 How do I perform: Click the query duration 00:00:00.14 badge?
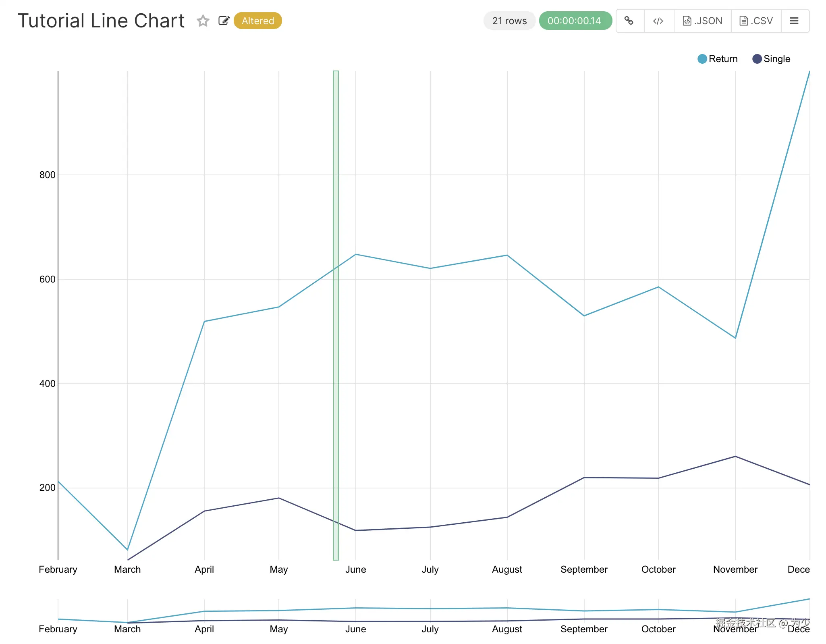pyautogui.click(x=574, y=21)
